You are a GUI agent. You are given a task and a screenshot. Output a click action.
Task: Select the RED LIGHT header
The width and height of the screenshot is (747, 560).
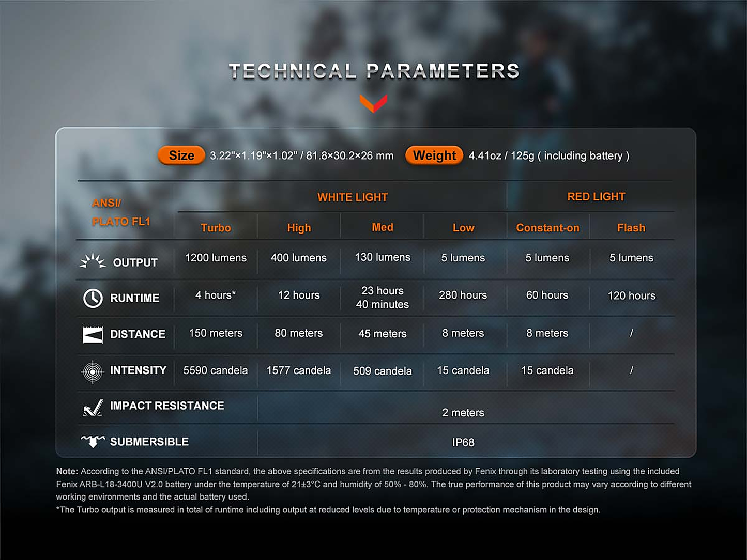tap(596, 197)
